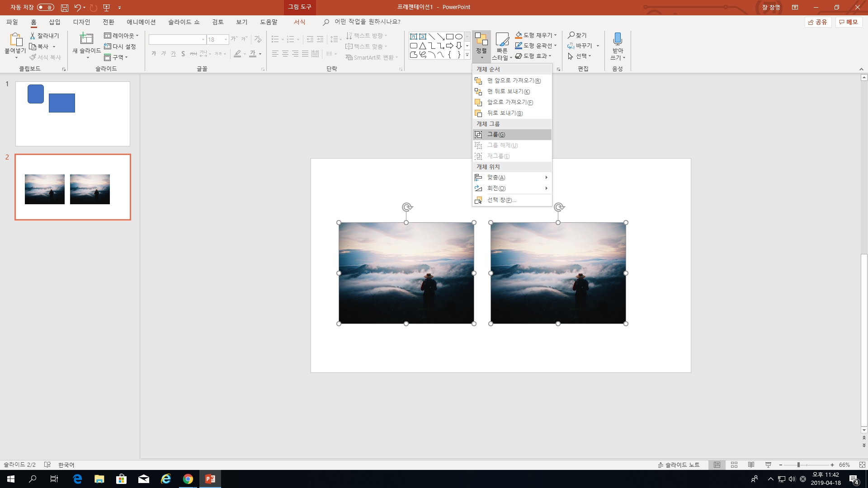Toggle Slide Notes (슬라이드 노트) pane
868x488 pixels.
(679, 465)
